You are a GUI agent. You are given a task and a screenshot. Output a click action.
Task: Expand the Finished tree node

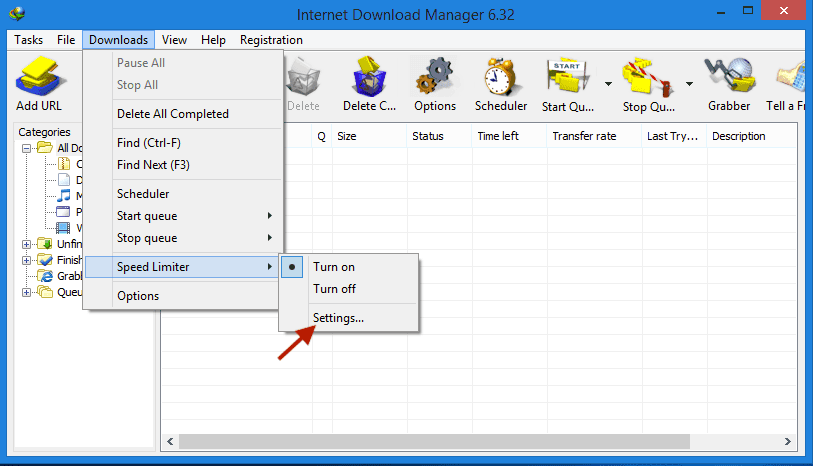(26, 260)
